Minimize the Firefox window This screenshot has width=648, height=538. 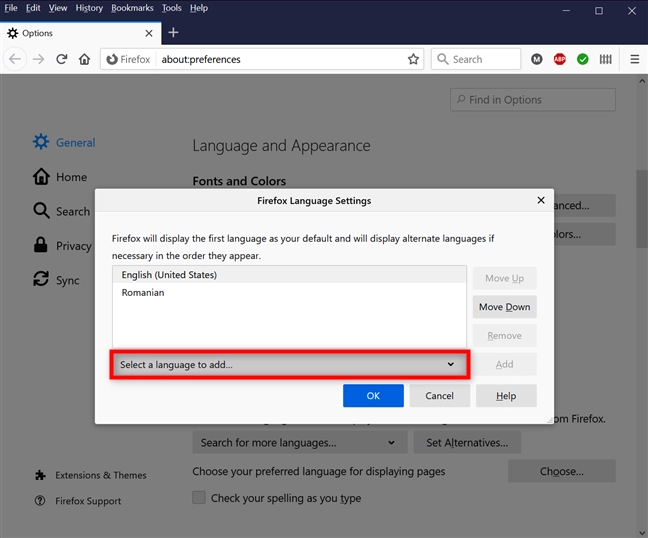click(566, 11)
